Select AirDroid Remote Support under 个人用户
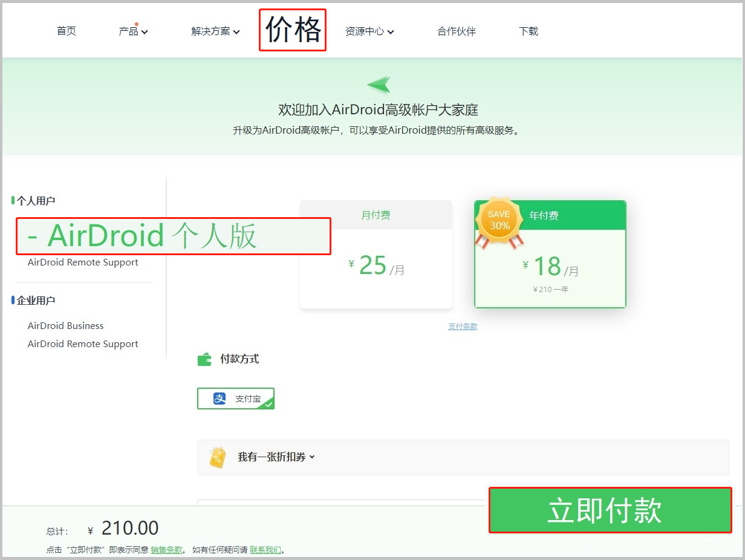Screen dimensions: 745x560 (83, 262)
